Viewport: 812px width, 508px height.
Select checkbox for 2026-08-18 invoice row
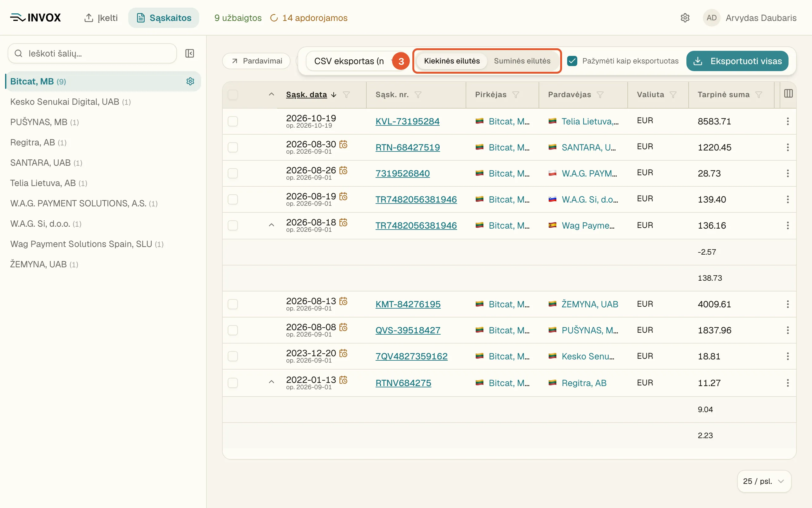pyautogui.click(x=233, y=225)
